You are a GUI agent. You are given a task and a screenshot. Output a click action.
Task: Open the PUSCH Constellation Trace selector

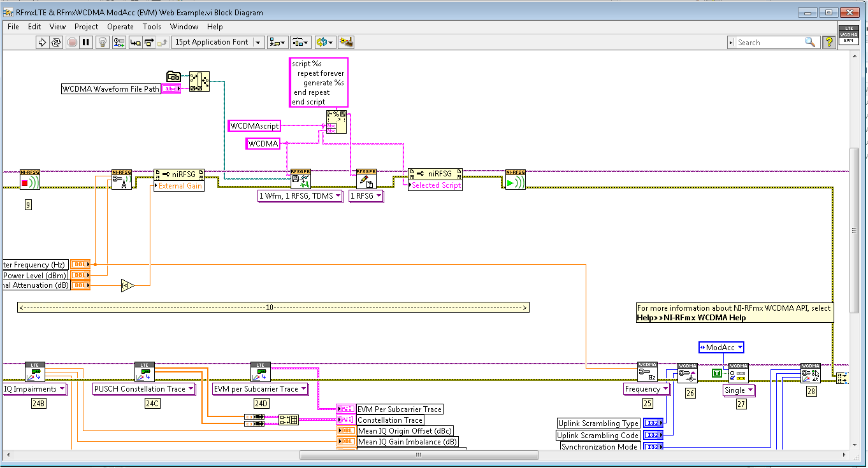click(x=144, y=389)
